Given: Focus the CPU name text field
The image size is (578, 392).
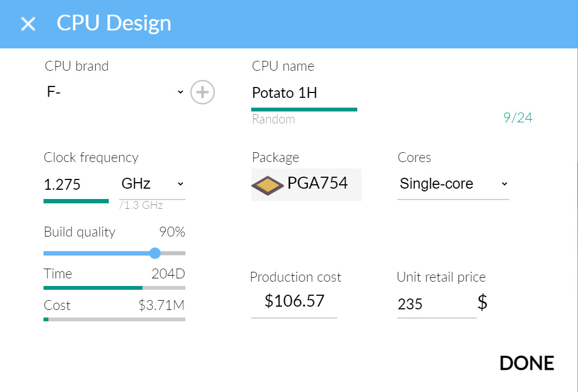Looking at the screenshot, I should pyautogui.click(x=303, y=93).
